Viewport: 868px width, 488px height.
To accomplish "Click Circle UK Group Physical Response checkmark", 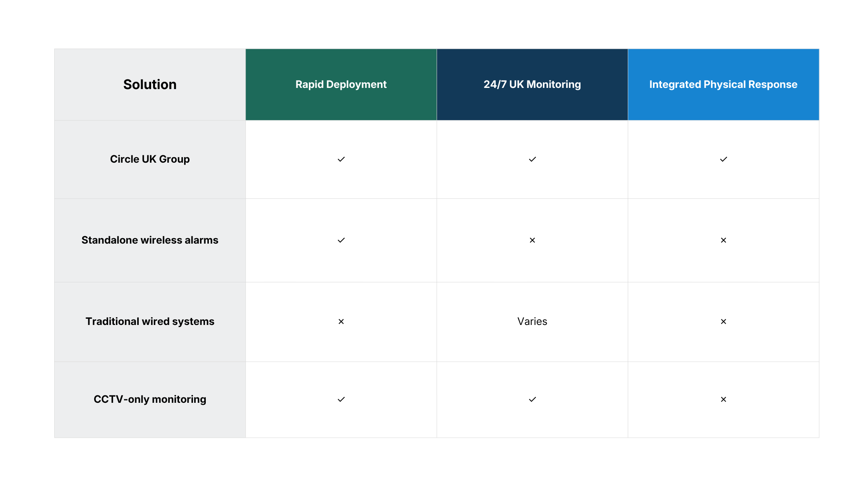I will tap(723, 159).
